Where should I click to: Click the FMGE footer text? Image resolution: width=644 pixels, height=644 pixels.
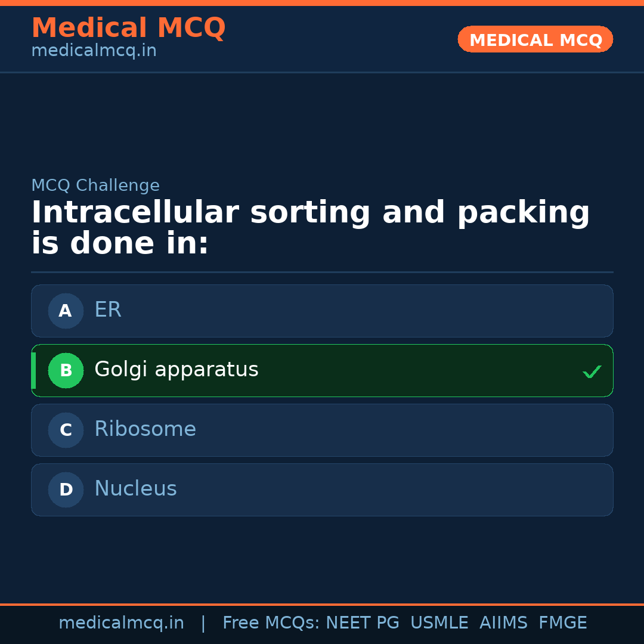point(562,623)
